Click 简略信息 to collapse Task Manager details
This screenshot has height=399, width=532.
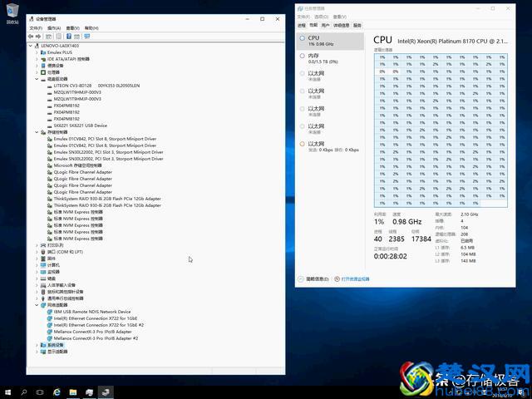click(x=317, y=279)
